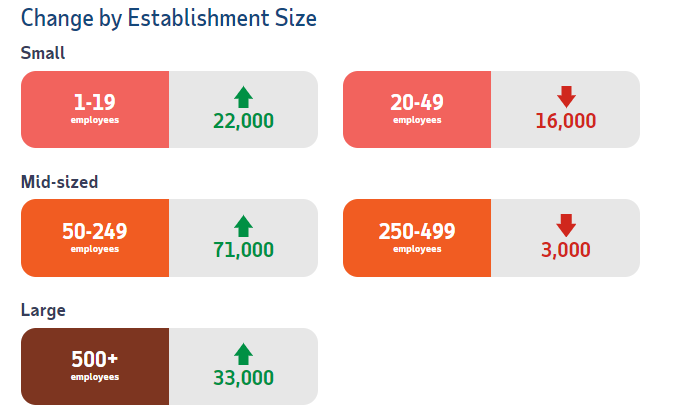Click the Large section label
This screenshot has width=683, height=415.
[43, 310]
